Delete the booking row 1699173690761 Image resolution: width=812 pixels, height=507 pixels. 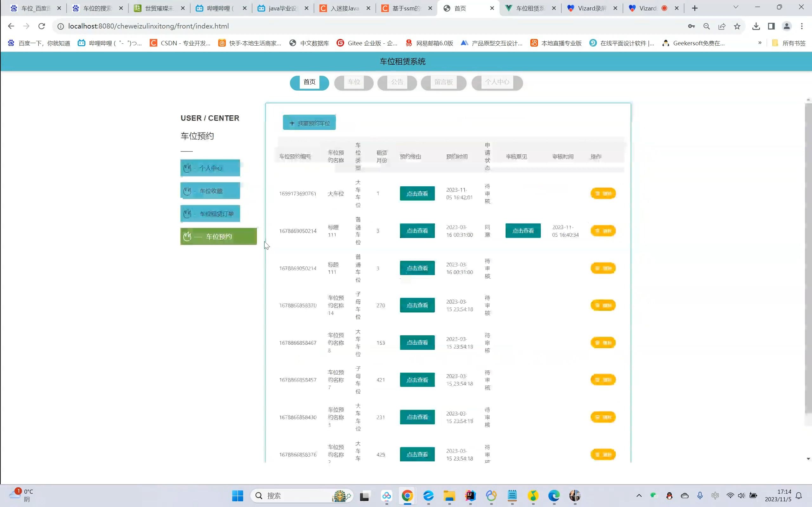(603, 194)
